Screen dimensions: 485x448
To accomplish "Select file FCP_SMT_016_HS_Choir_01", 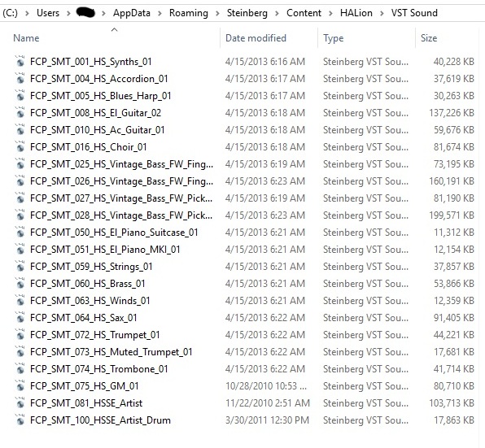I will pos(89,146).
